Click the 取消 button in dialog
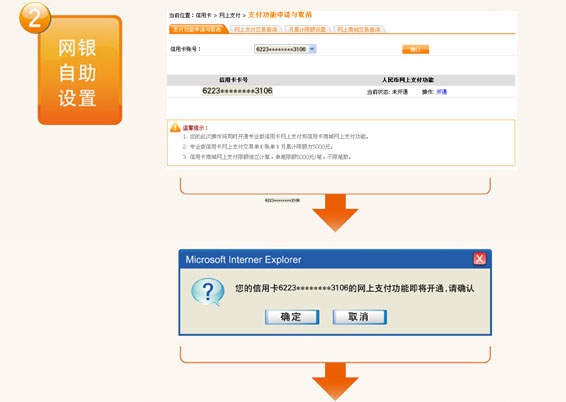This screenshot has width=566, height=402. 360,317
